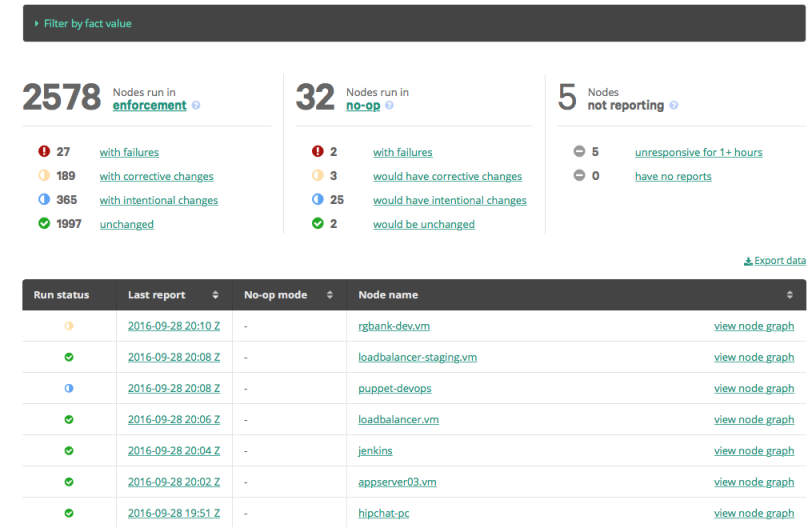Open the no-op nodes link
812x527 pixels.
[363, 105]
